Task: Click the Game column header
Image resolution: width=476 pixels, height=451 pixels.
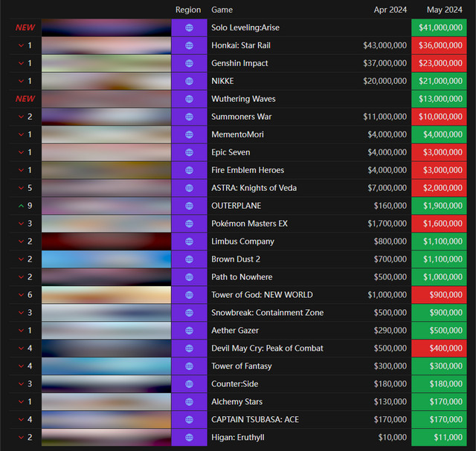Action: coord(222,10)
